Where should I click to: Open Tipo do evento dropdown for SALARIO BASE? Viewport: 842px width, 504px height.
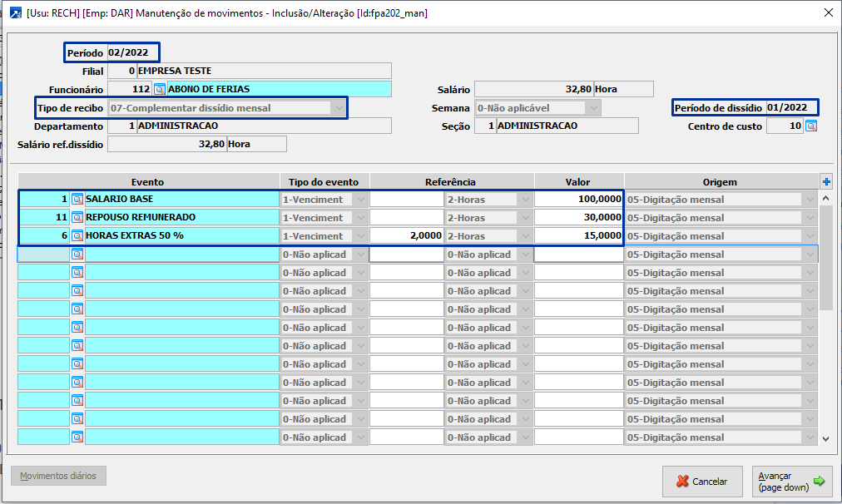[x=360, y=200]
